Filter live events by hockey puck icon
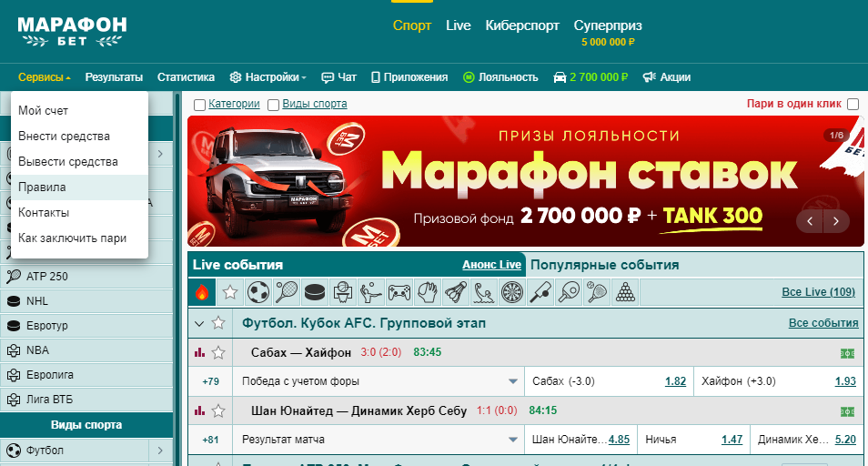868x466 pixels. point(315,292)
